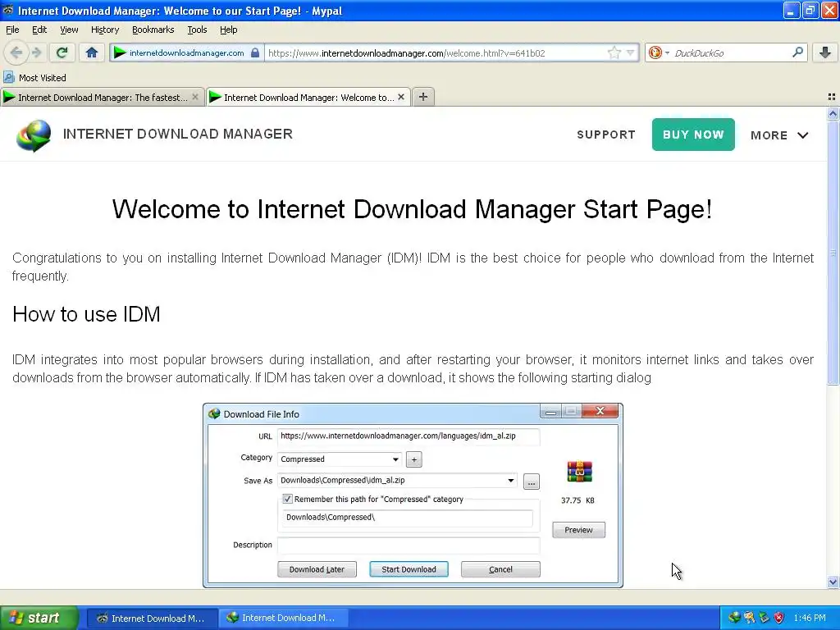The image size is (840, 630).
Task: Click the taskbar clock showing 1:46 PM
Action: point(810,618)
